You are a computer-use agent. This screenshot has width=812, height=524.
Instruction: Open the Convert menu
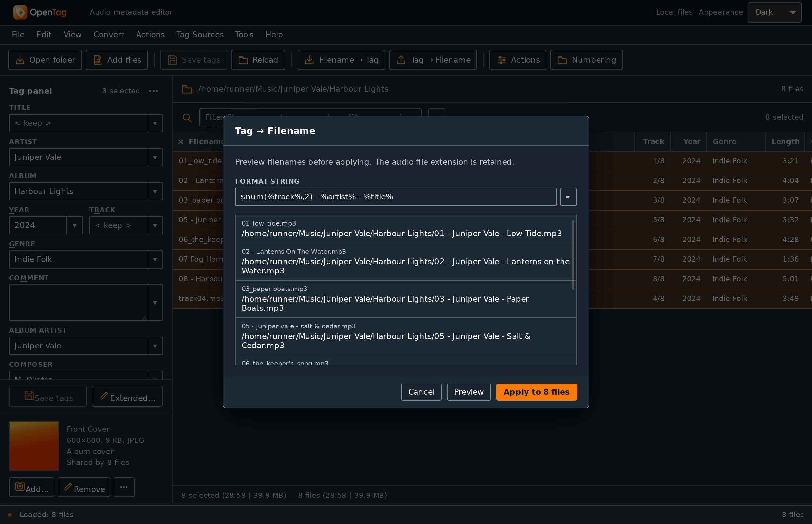click(108, 35)
